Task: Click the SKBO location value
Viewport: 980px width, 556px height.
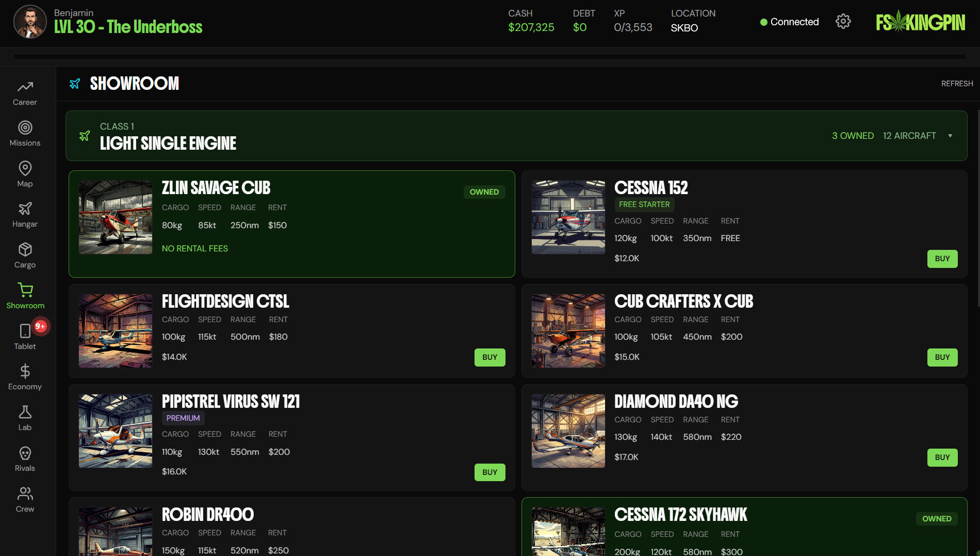Action: point(684,28)
